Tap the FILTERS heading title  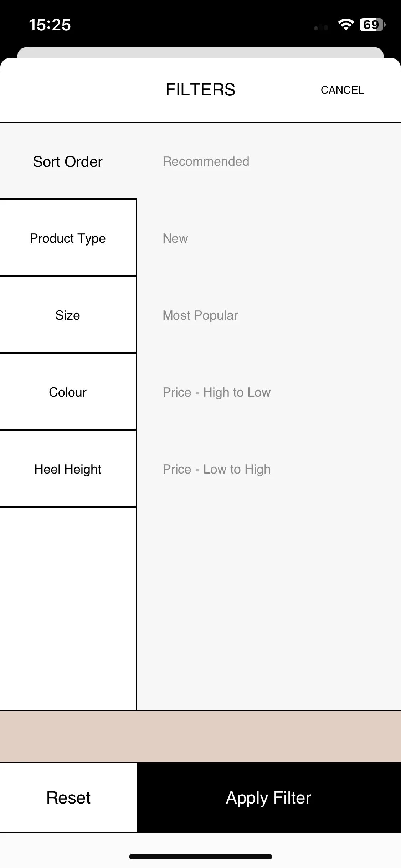tap(200, 90)
